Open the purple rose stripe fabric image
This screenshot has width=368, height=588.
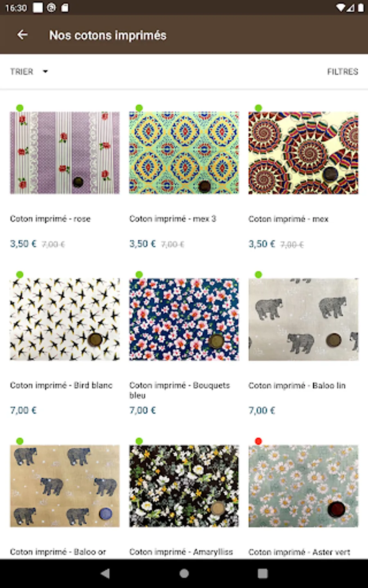point(65,153)
